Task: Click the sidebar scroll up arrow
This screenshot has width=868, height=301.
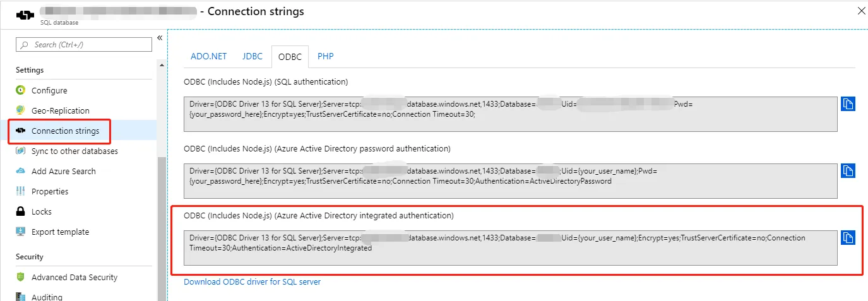Action: click(x=162, y=65)
